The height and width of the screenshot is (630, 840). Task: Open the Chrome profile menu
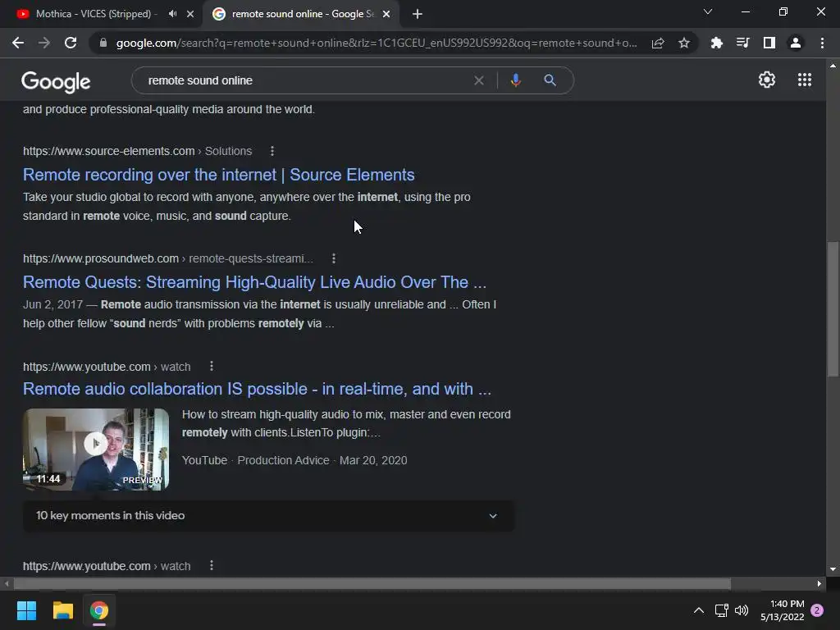click(x=796, y=43)
